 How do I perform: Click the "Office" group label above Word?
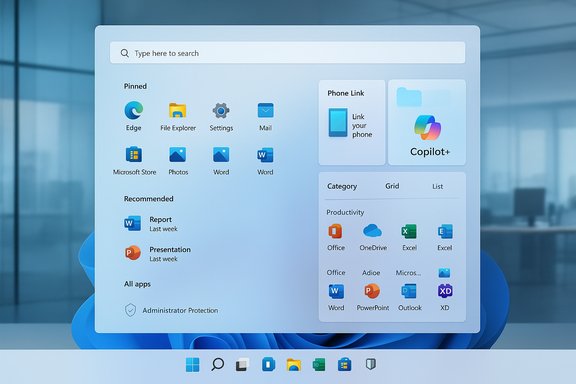pos(336,273)
